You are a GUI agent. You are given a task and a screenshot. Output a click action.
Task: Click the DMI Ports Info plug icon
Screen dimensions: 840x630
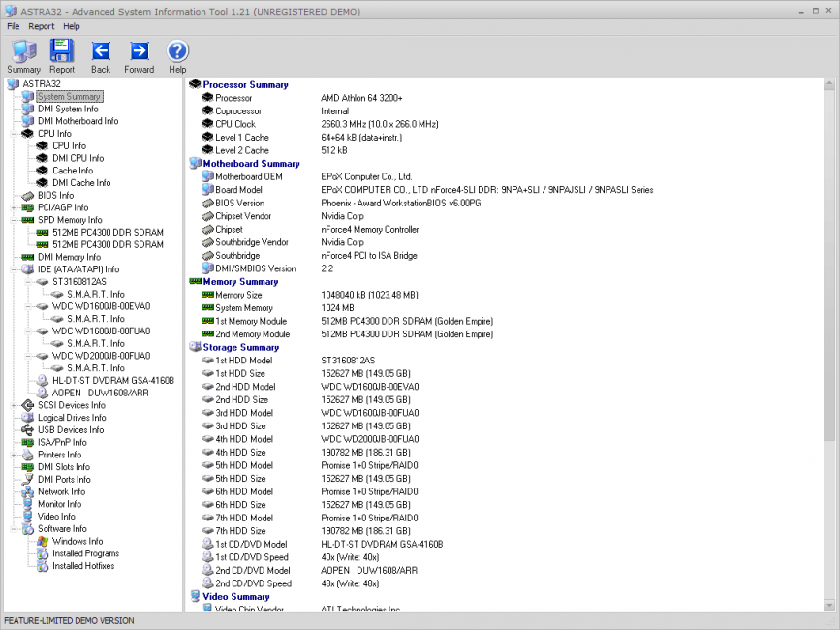(x=28, y=480)
